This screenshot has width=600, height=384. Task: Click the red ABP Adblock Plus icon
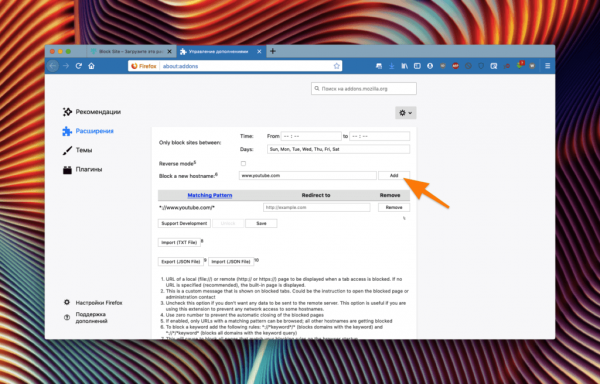click(x=455, y=66)
